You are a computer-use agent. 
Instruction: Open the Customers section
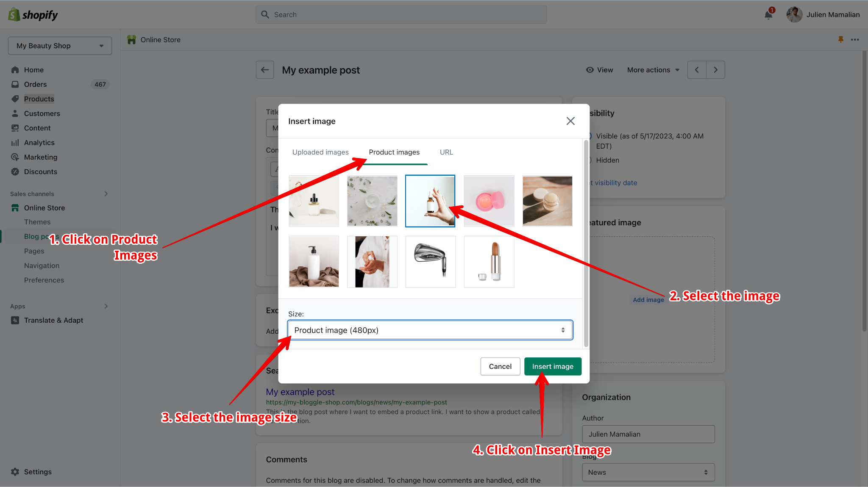(42, 113)
